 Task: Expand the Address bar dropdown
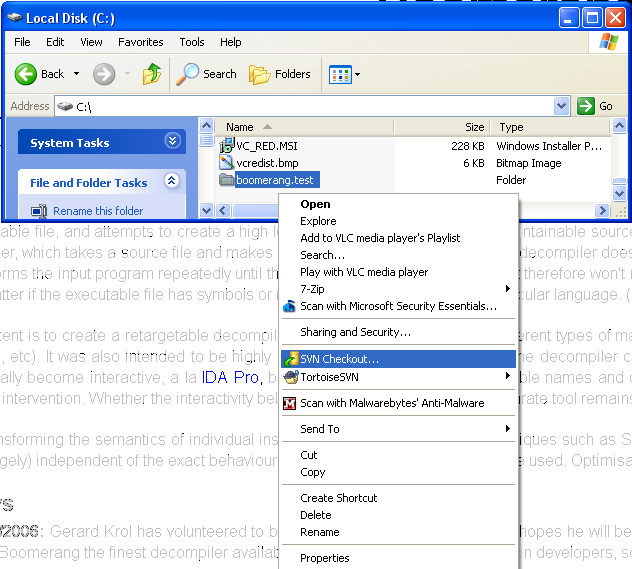(561, 106)
